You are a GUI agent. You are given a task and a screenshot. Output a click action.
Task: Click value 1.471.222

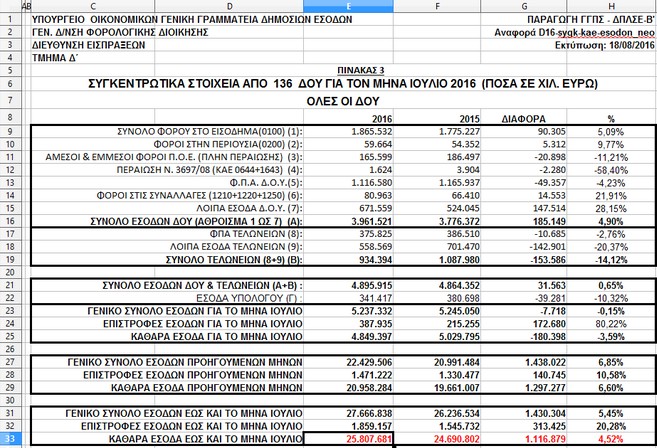point(348,375)
